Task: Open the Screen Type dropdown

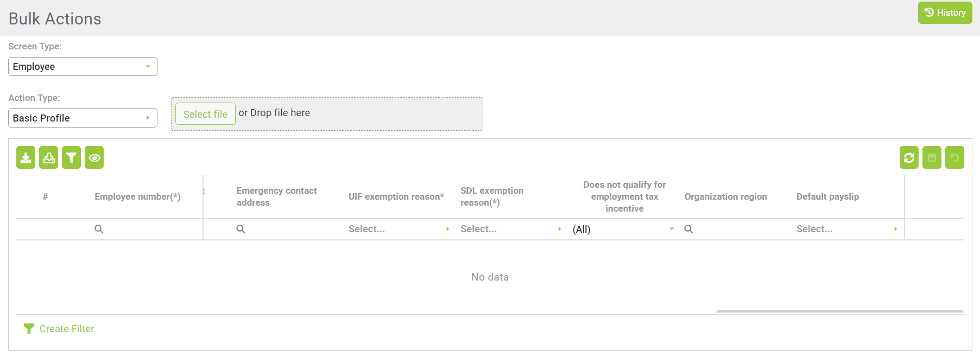Action: tap(83, 67)
